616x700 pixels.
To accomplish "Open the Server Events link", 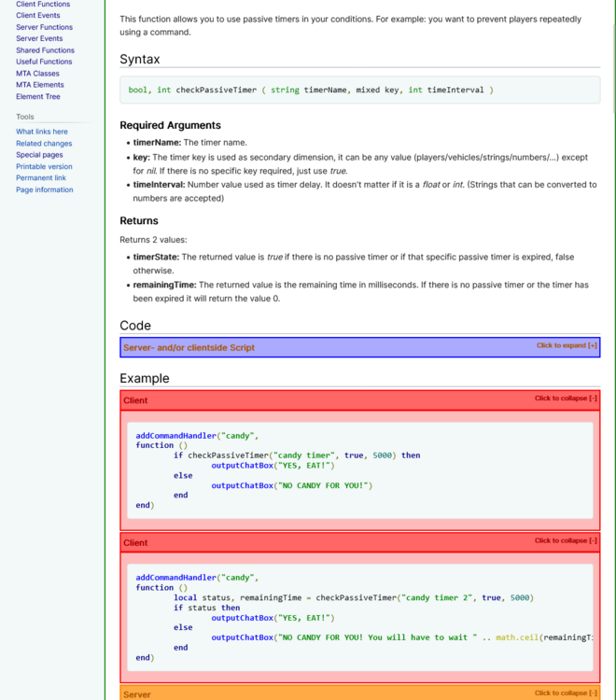I will (x=39, y=38).
